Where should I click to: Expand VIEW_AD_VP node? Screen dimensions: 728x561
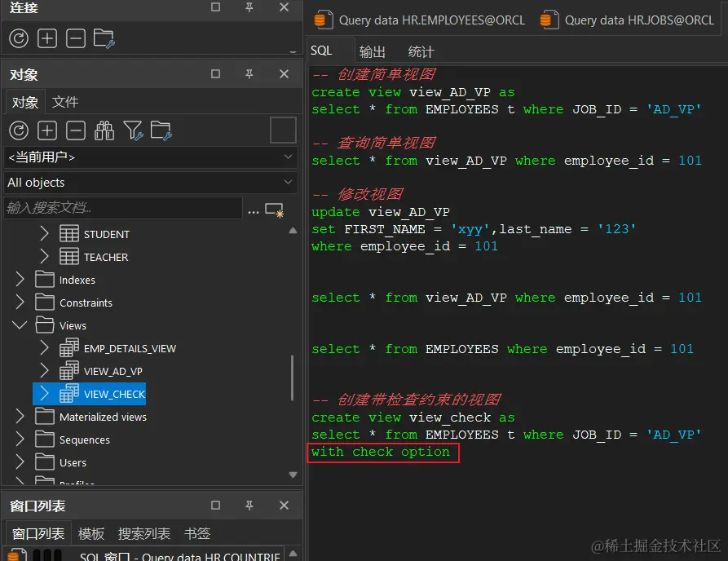pos(44,370)
